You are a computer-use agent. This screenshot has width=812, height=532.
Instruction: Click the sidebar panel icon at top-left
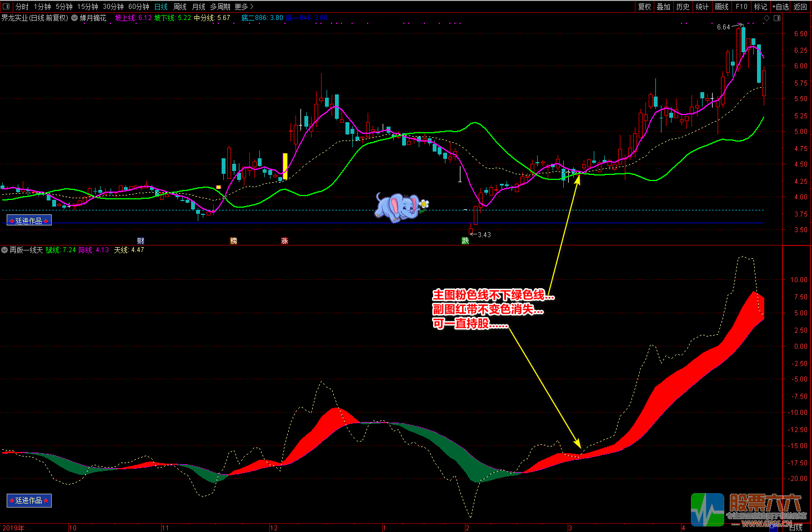pyautogui.click(x=7, y=7)
